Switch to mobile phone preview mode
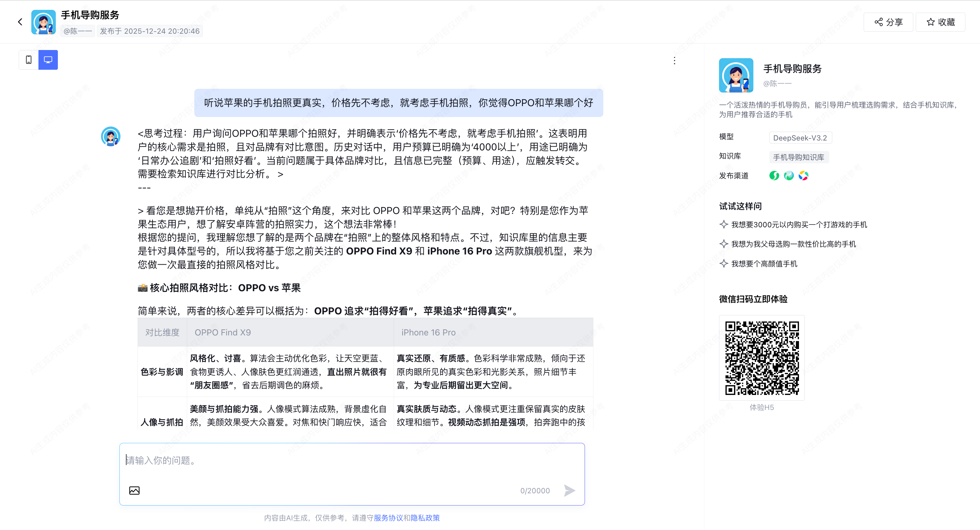This screenshot has width=980, height=530. [x=29, y=60]
